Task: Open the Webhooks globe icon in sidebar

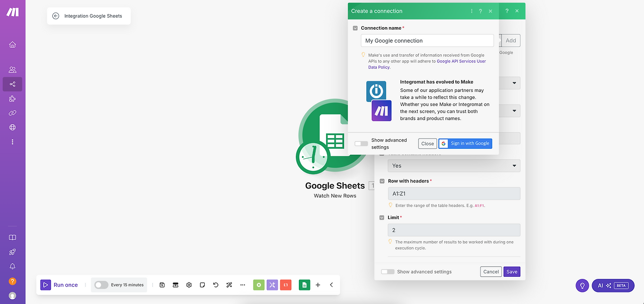Action: 13,128
